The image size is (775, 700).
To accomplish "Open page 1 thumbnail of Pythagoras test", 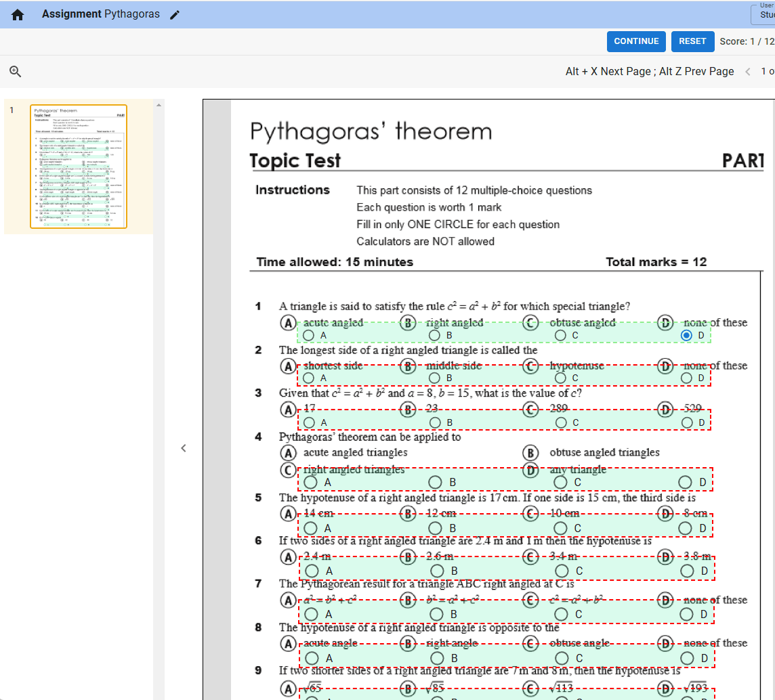I will (79, 167).
